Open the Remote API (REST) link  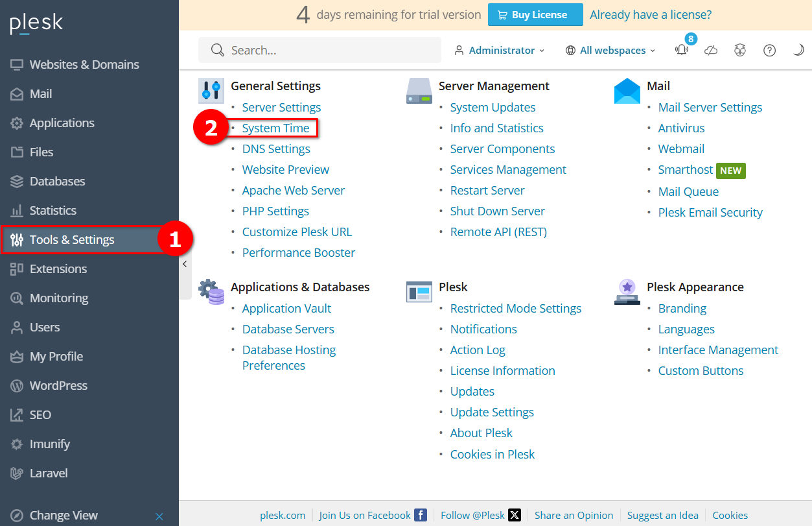498,232
